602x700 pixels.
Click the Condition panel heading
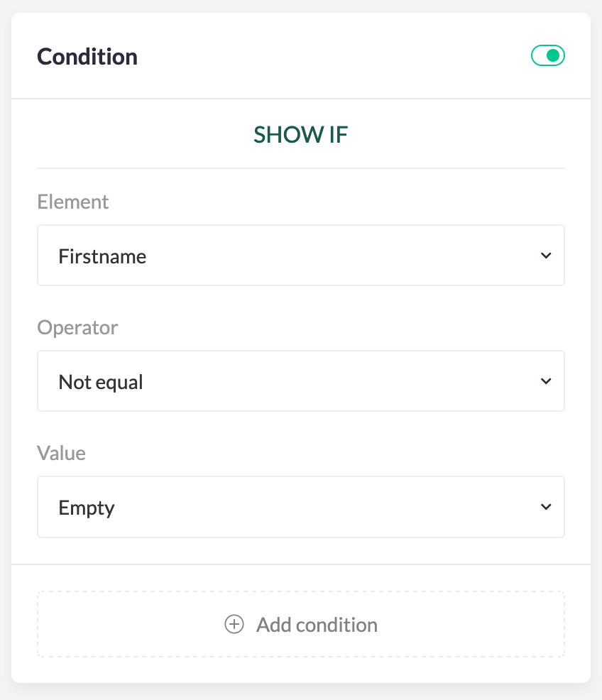87,56
